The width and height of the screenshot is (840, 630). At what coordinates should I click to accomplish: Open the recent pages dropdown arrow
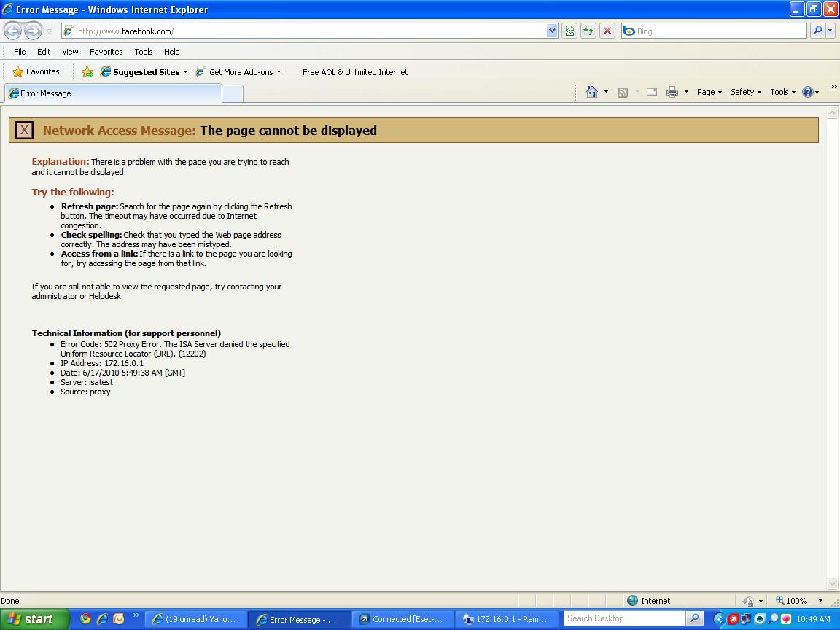(x=50, y=31)
